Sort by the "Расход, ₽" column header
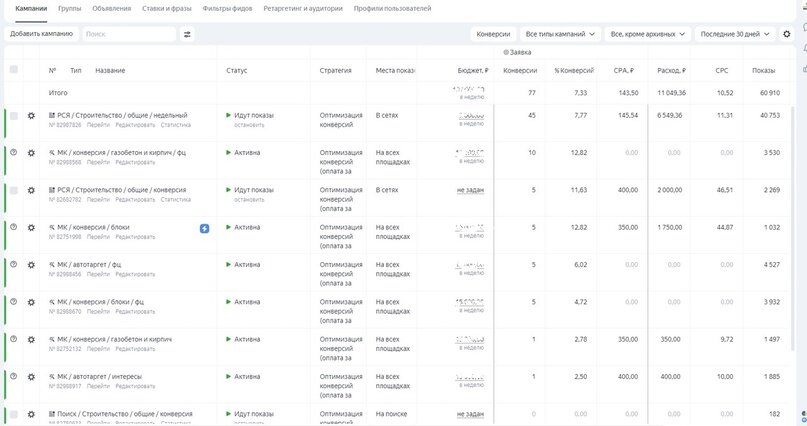 [671, 70]
